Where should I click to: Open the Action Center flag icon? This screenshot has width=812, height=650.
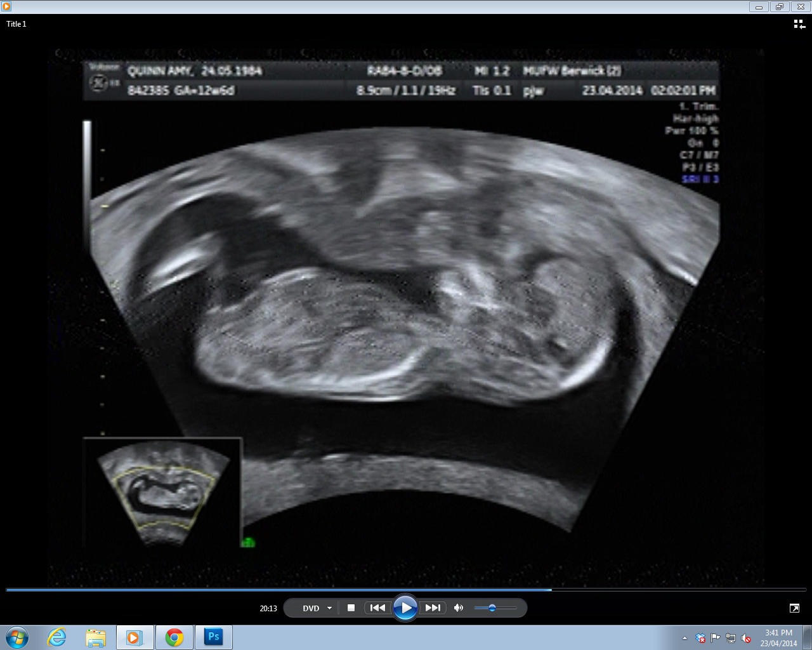pyautogui.click(x=715, y=638)
